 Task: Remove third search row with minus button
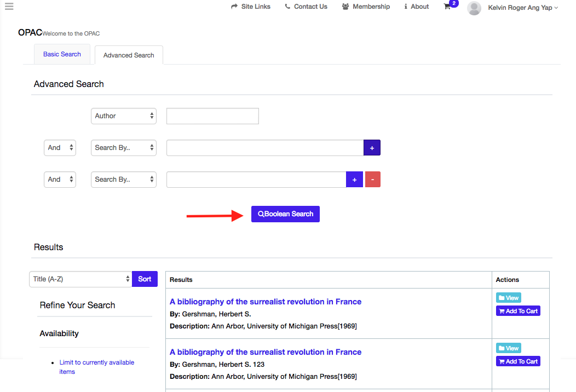pos(373,180)
